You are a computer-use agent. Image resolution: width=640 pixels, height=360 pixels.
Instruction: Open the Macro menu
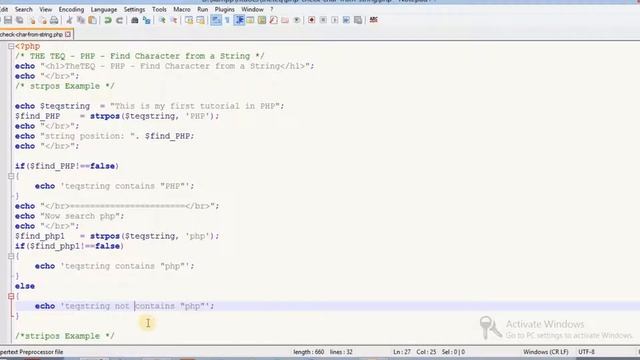point(182,9)
